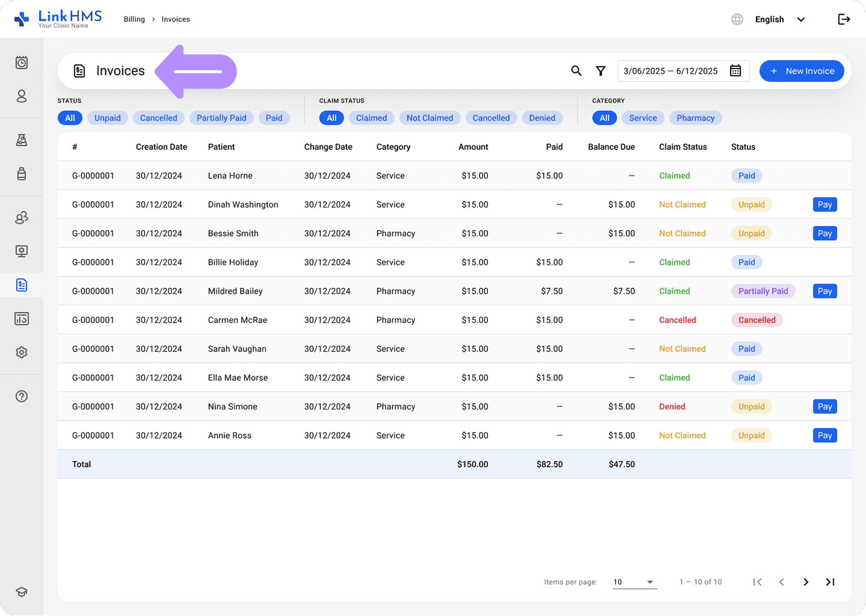
Task: Go to Billing in the breadcrumb
Action: [134, 19]
